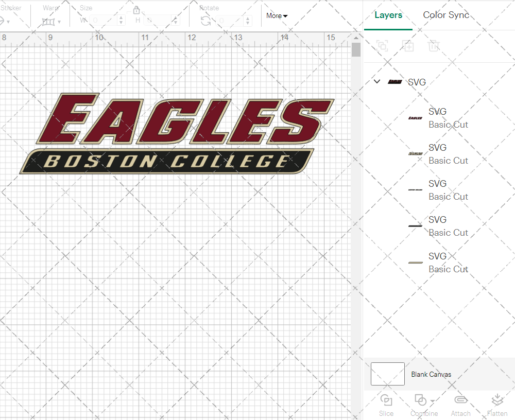Select the Flatten tool
This screenshot has height=420, width=515.
click(x=497, y=406)
